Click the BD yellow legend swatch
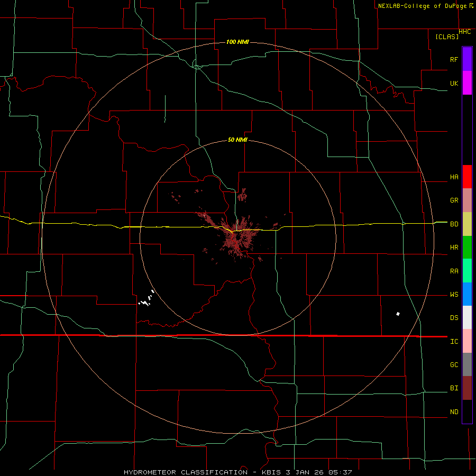Image resolution: width=476 pixels, height=476 pixels. pyautogui.click(x=467, y=224)
